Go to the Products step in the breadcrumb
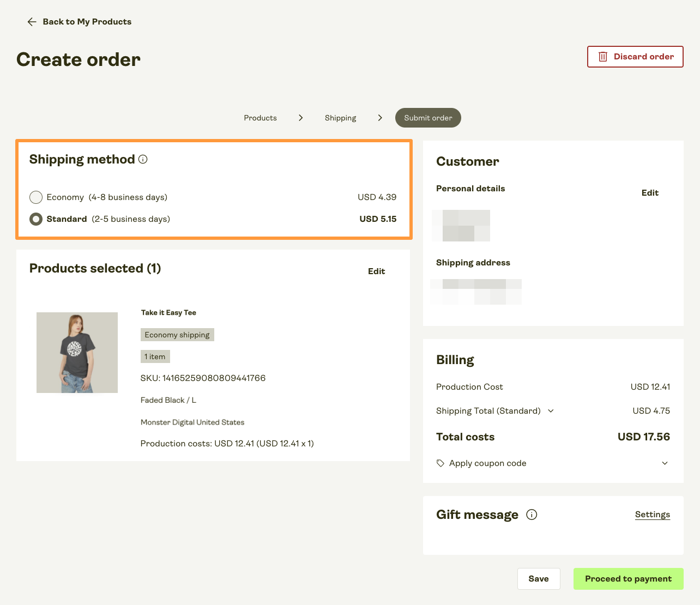This screenshot has width=700, height=605. [260, 118]
